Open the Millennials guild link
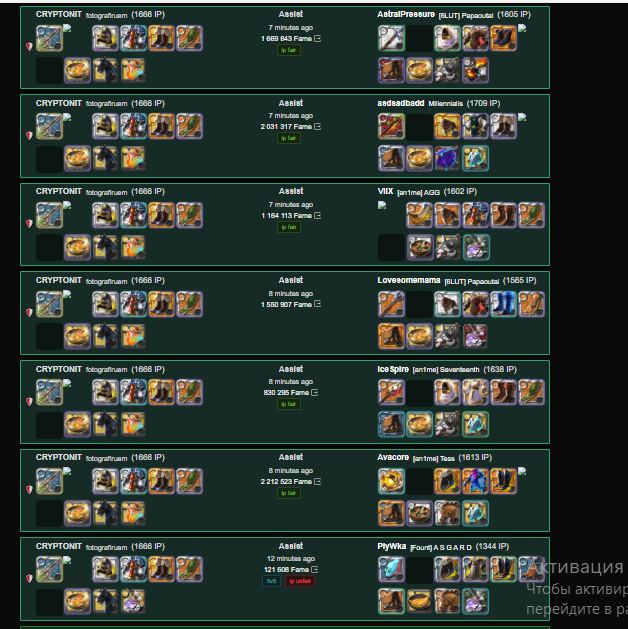Viewport: 628px width, 629px height. 446,103
